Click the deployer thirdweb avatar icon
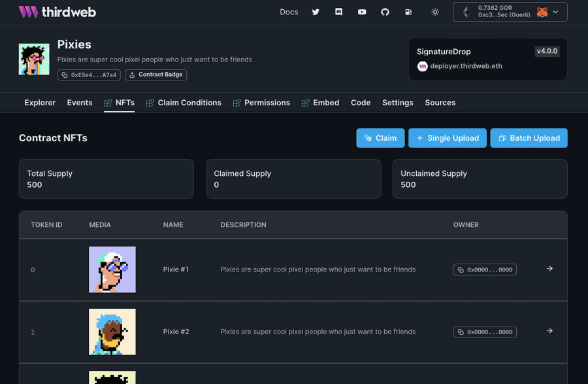The image size is (588, 384). (422, 67)
